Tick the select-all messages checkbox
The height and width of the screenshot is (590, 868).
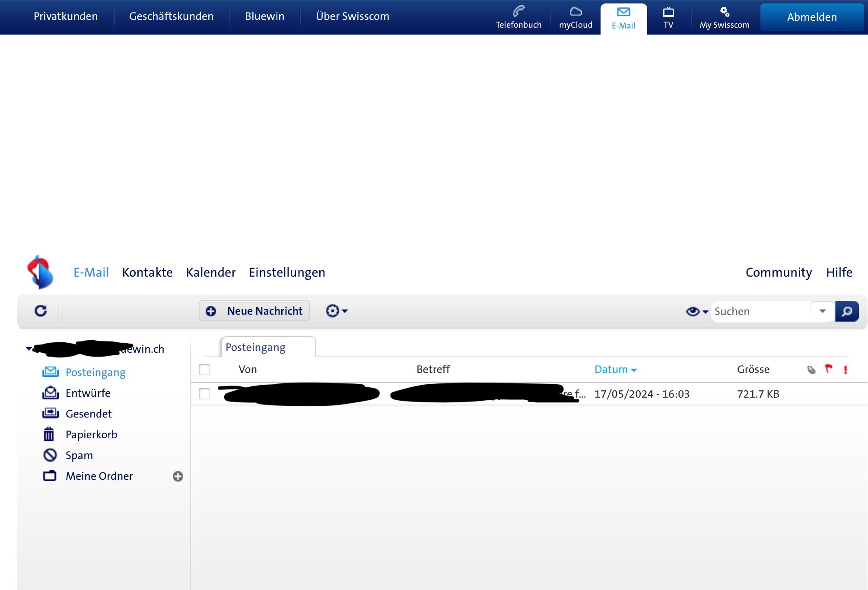(204, 370)
